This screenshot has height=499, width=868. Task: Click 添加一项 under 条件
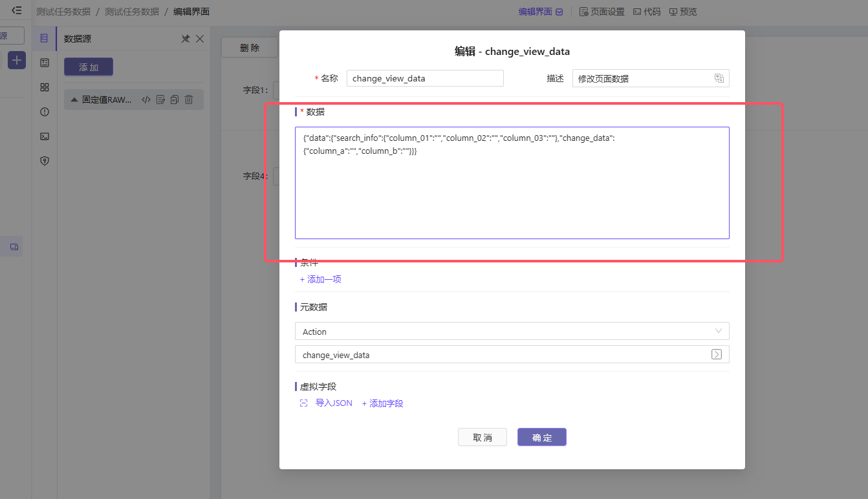[321, 279]
